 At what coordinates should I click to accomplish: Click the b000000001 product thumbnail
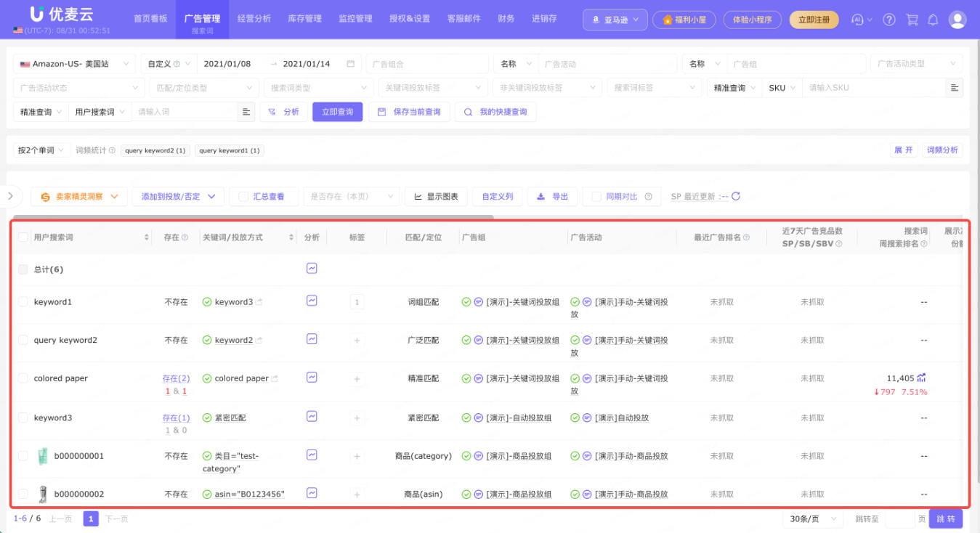click(x=43, y=456)
